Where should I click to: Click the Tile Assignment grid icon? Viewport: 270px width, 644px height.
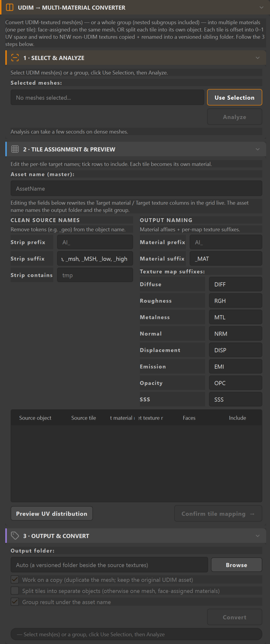[x=15, y=149]
